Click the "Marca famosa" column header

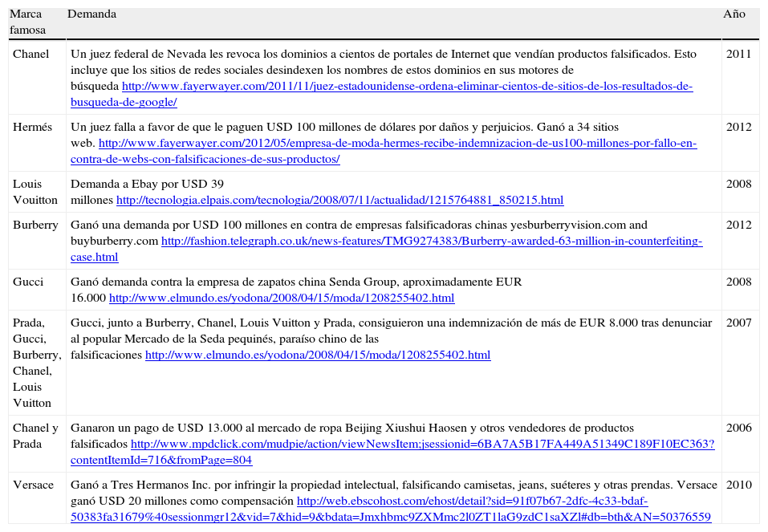27,22
